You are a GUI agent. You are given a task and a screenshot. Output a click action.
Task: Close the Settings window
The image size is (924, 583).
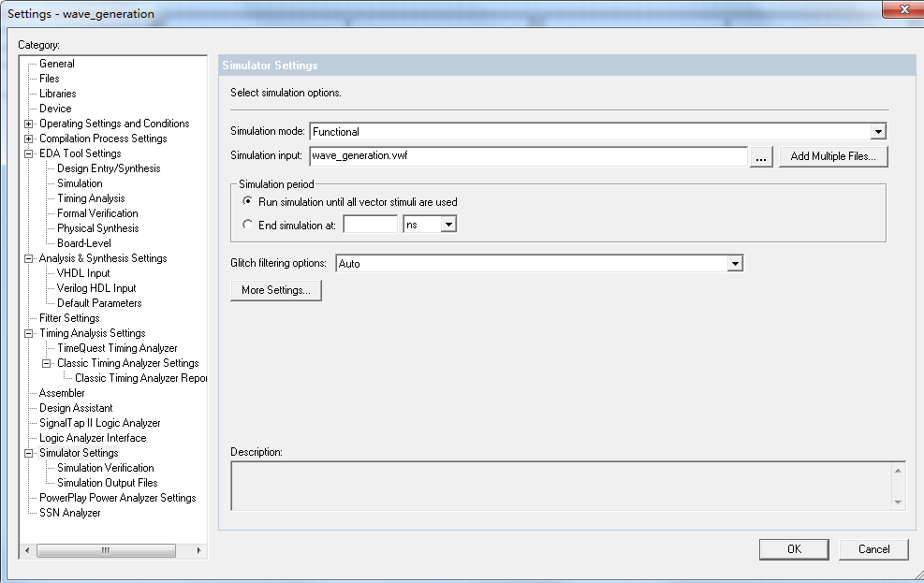(904, 9)
